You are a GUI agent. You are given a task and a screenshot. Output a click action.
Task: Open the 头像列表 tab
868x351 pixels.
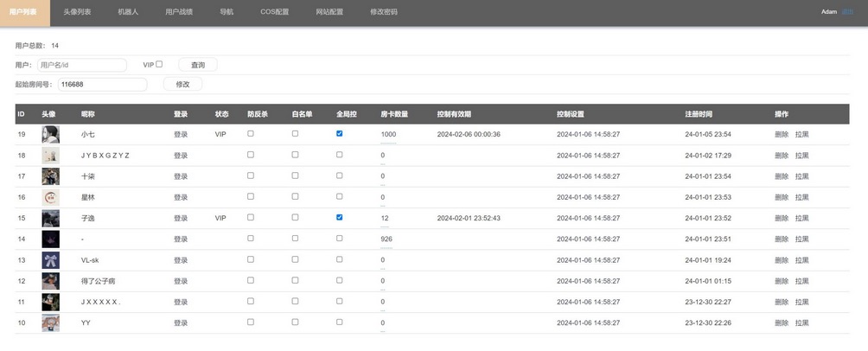click(77, 12)
